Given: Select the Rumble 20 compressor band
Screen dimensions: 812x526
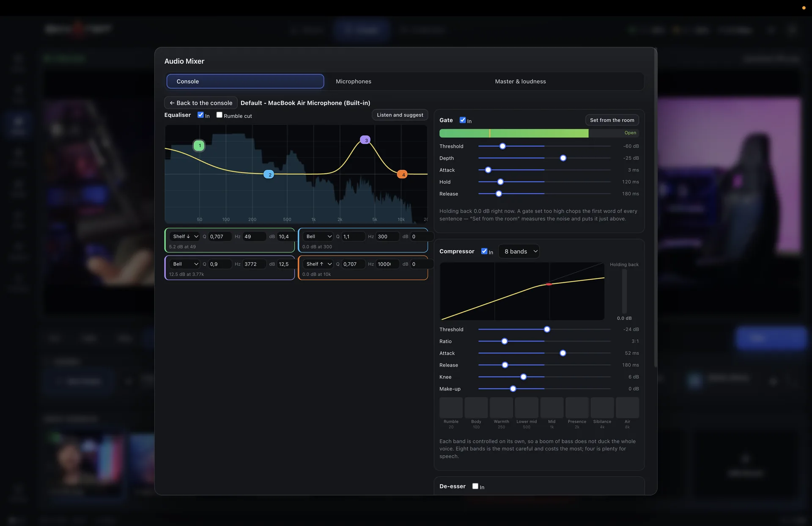Looking at the screenshot, I should (451, 408).
